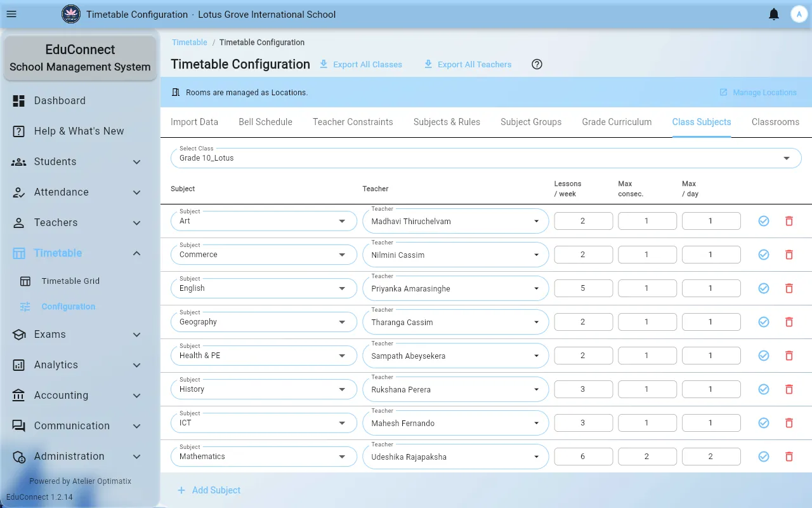Click Export All Teachers
This screenshot has width=812, height=508.
point(468,64)
